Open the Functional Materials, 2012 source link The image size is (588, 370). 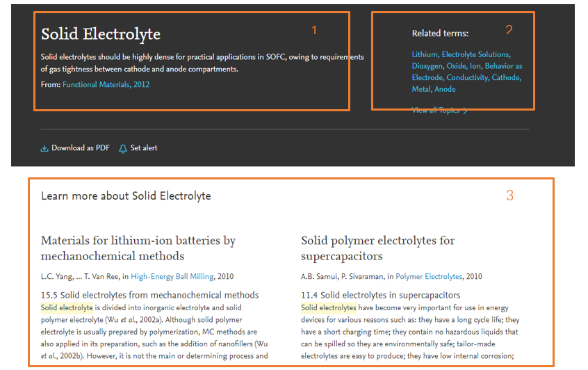point(106,85)
